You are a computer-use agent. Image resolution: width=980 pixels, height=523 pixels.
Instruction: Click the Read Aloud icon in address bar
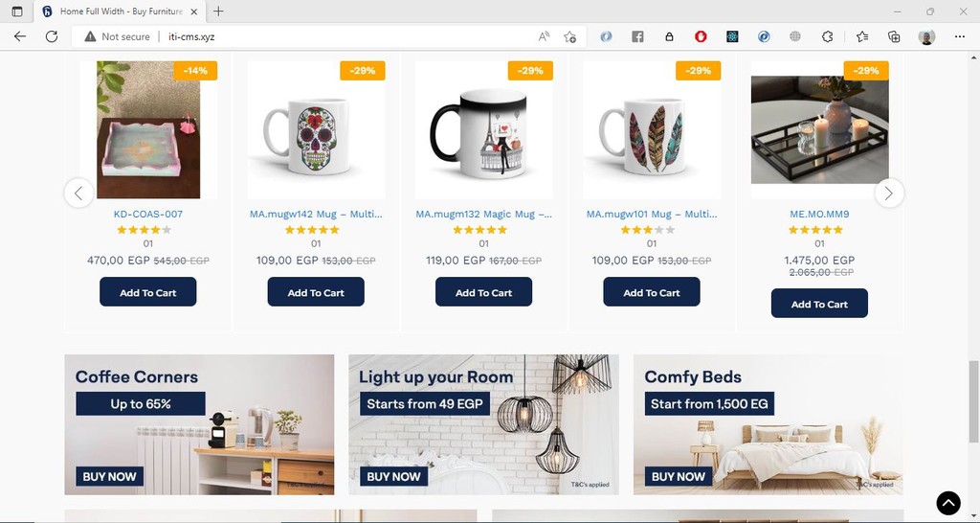[544, 36]
